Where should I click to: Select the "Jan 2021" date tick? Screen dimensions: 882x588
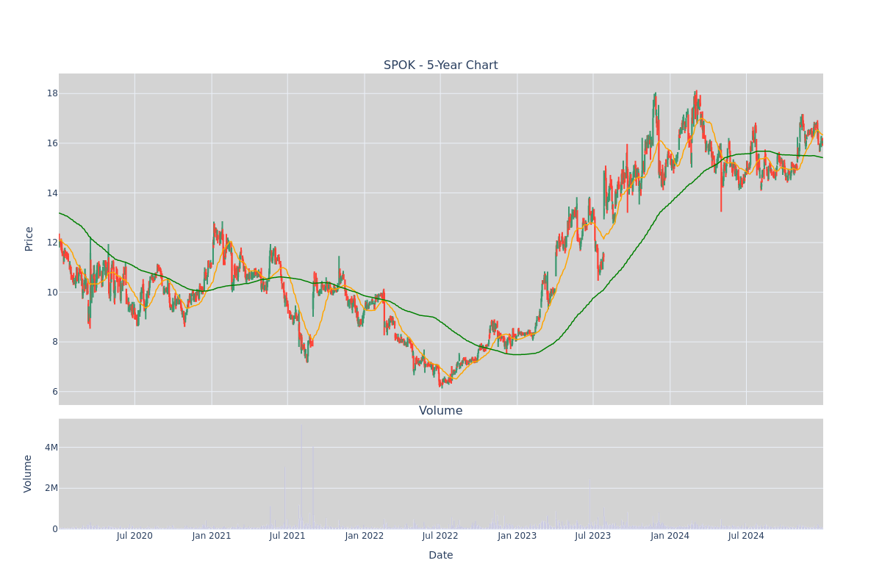[212, 536]
